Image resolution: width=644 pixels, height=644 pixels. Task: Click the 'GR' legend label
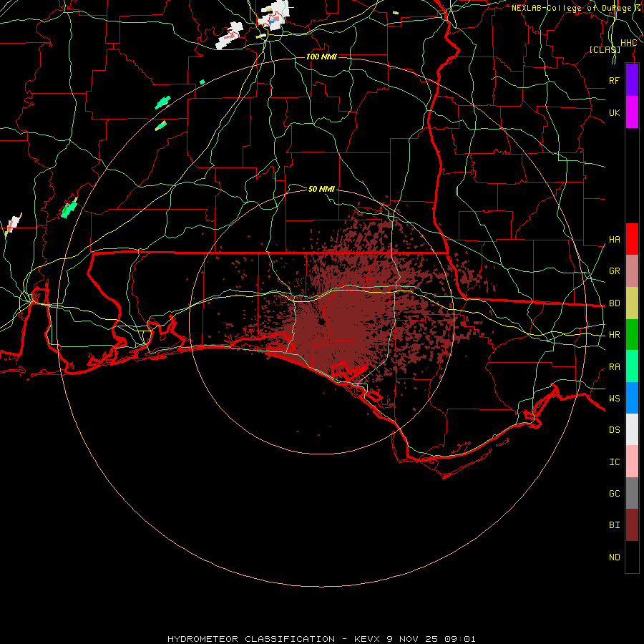tap(614, 271)
